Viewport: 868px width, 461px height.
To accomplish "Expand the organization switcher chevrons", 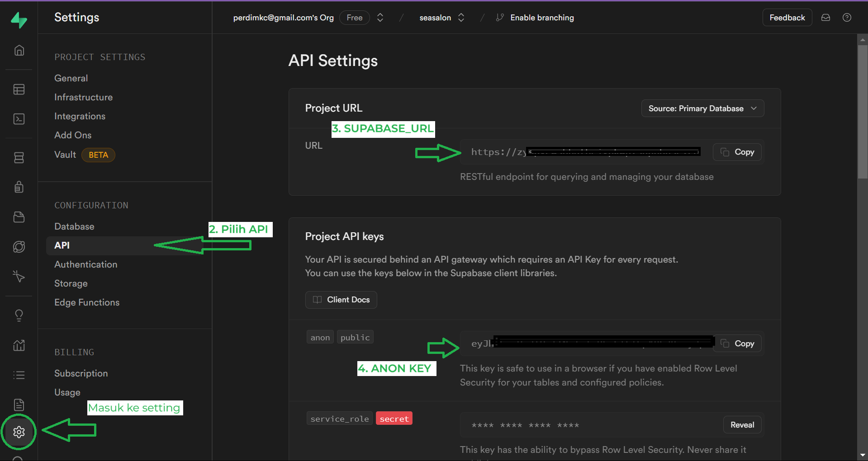I will point(380,18).
